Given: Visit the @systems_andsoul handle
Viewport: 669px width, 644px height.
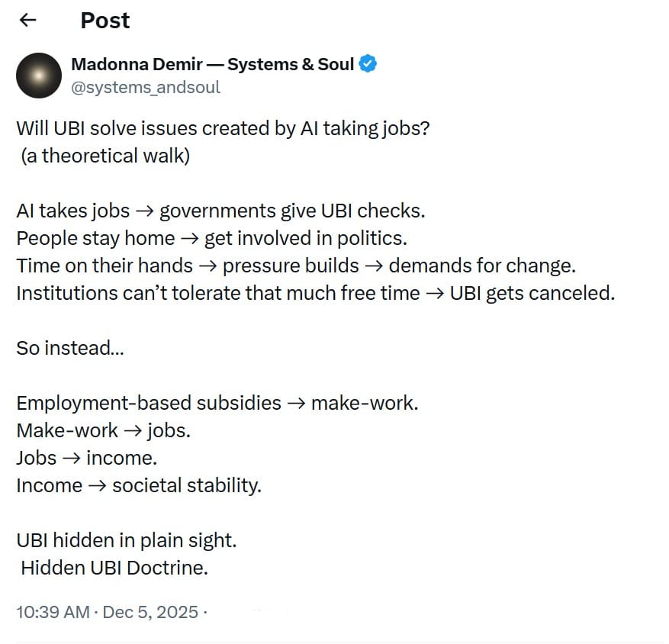Looking at the screenshot, I should [x=146, y=87].
